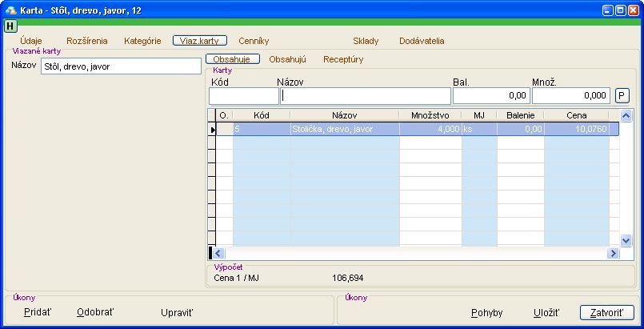644x329 pixels.
Task: Click the row indicator arrow of first row
Action: pos(213,129)
